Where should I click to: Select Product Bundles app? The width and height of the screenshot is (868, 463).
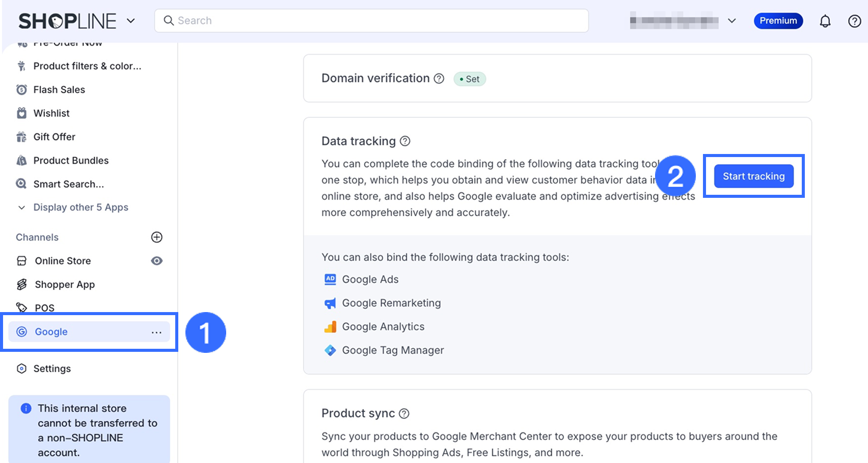(x=71, y=161)
